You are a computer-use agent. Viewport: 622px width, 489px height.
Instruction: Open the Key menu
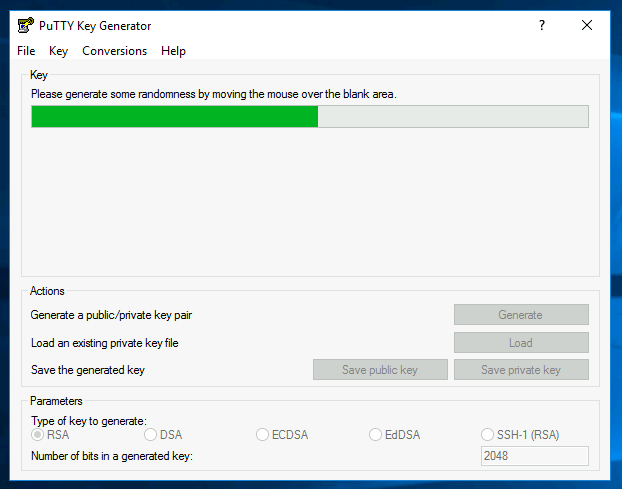59,51
